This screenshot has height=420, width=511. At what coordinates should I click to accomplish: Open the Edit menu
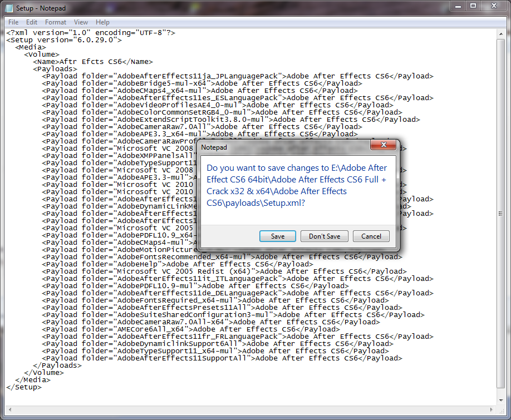coord(32,22)
